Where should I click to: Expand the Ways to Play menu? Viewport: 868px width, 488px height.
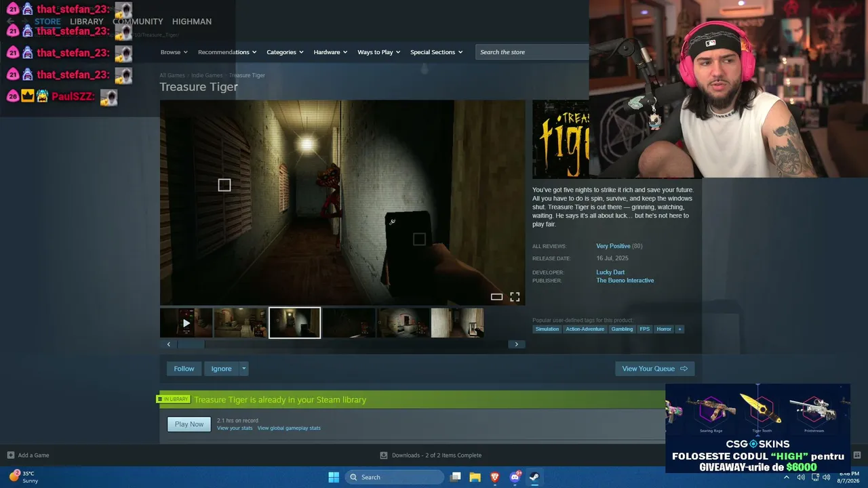(x=379, y=52)
